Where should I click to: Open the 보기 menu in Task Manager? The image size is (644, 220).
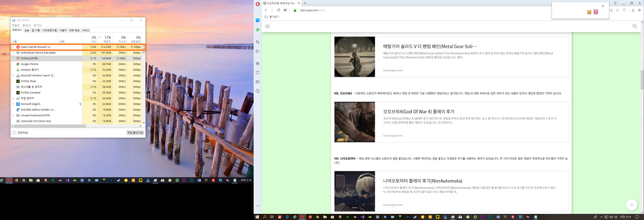tap(38, 25)
